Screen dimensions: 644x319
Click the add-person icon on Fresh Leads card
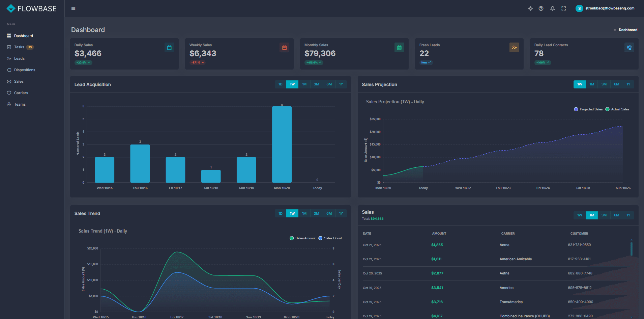(x=514, y=47)
